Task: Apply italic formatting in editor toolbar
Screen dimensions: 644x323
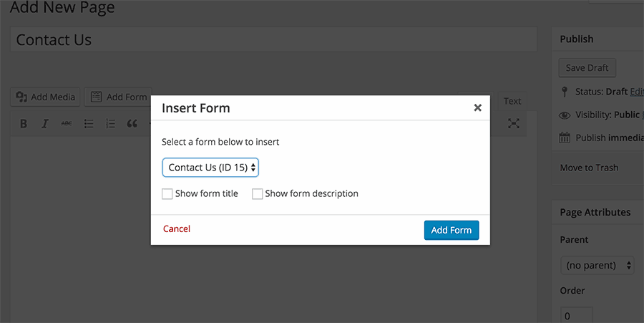Action: tap(45, 124)
